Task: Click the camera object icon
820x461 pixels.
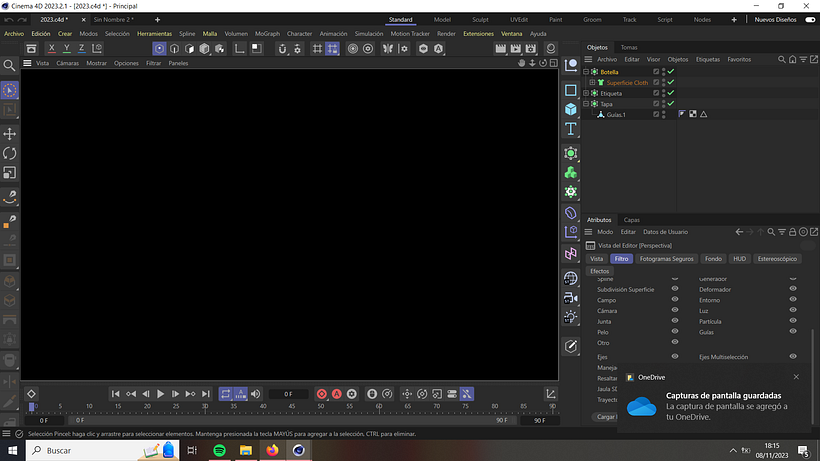Action: tap(570, 298)
